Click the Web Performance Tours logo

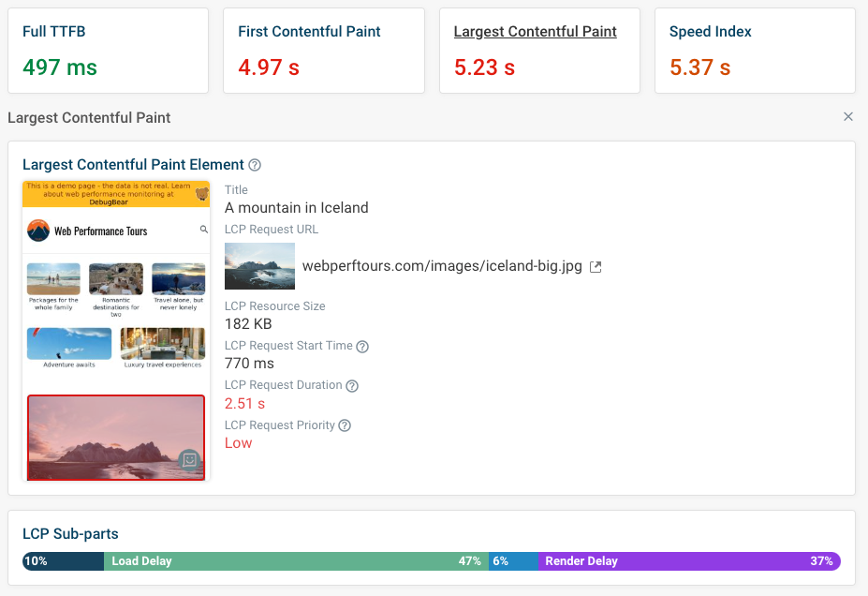[38, 231]
